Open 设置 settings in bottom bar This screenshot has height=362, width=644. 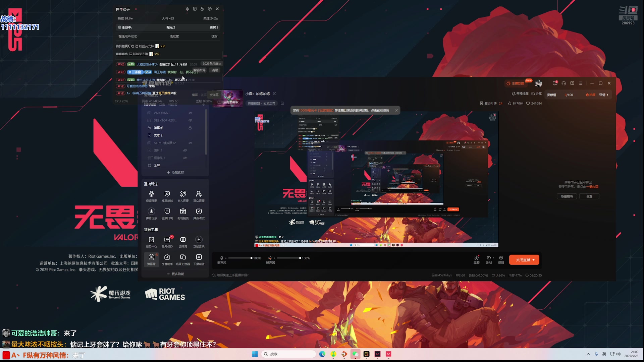[501, 260]
